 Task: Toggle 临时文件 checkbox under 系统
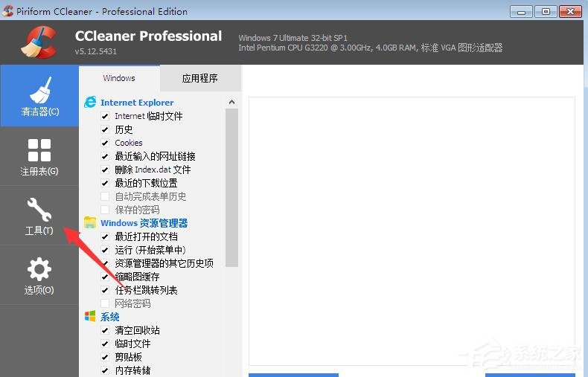(x=105, y=344)
